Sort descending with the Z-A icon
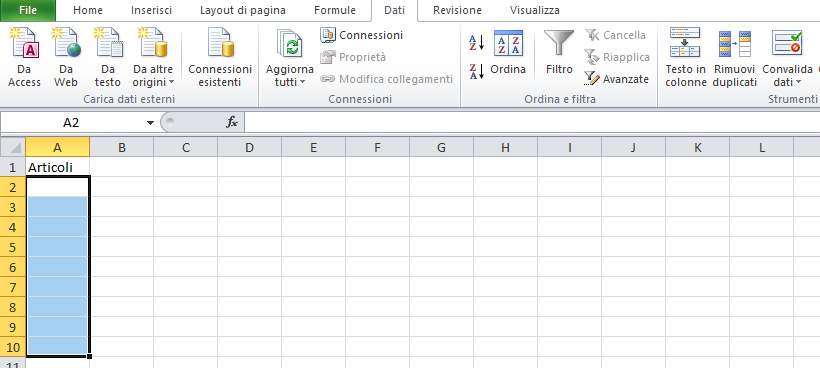Image resolution: width=820 pixels, height=368 pixels. click(x=476, y=71)
